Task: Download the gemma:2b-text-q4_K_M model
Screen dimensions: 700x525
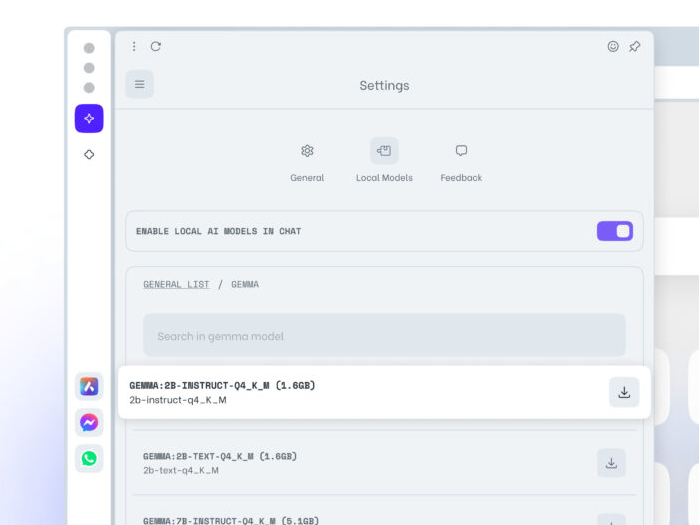Action: point(611,463)
